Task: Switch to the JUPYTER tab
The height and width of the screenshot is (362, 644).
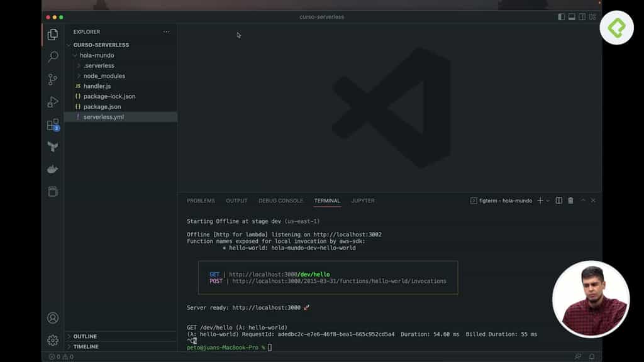Action: coord(363,200)
